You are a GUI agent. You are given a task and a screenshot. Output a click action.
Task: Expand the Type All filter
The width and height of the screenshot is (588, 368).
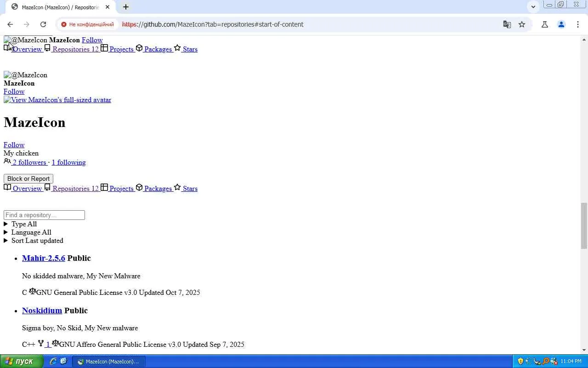pyautogui.click(x=20, y=224)
